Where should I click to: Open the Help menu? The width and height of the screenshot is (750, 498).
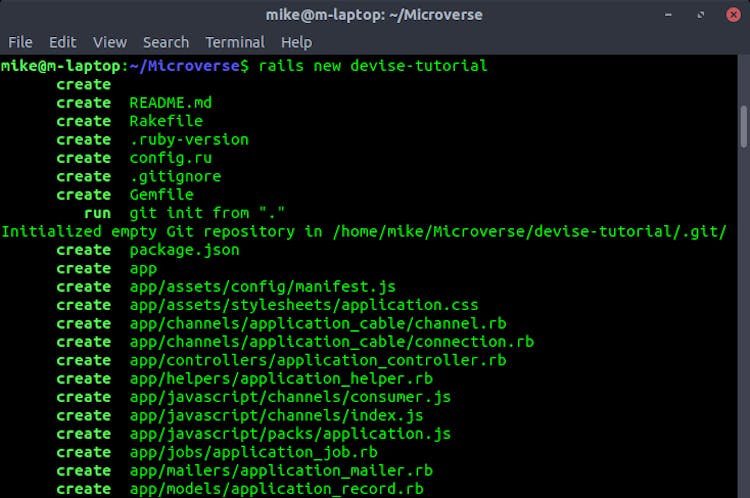[297, 42]
